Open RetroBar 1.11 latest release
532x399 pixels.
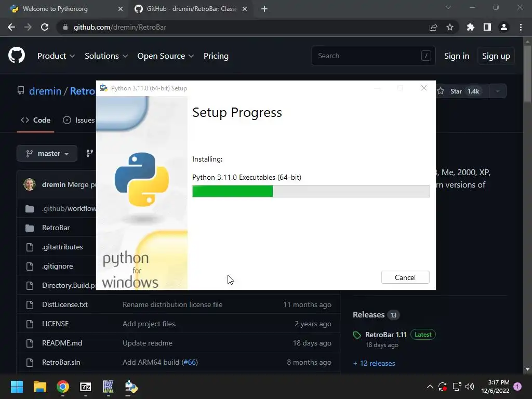point(386,335)
